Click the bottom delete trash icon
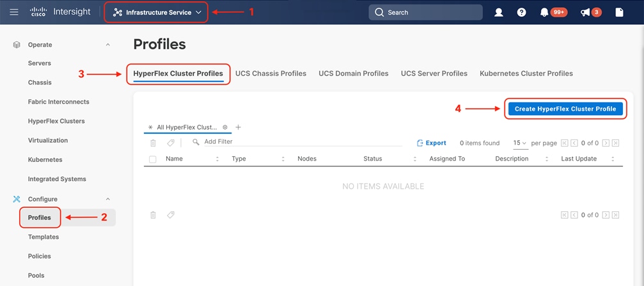The image size is (644, 286). [x=153, y=215]
